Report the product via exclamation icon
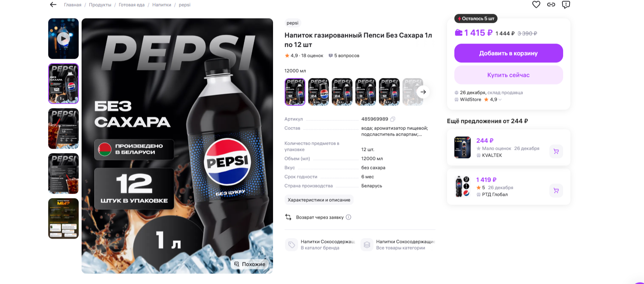 pos(566,4)
